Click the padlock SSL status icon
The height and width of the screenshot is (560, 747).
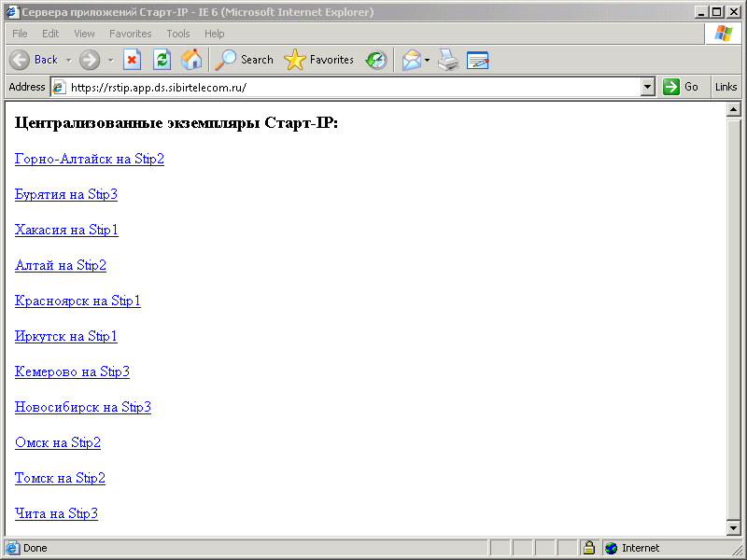589,548
